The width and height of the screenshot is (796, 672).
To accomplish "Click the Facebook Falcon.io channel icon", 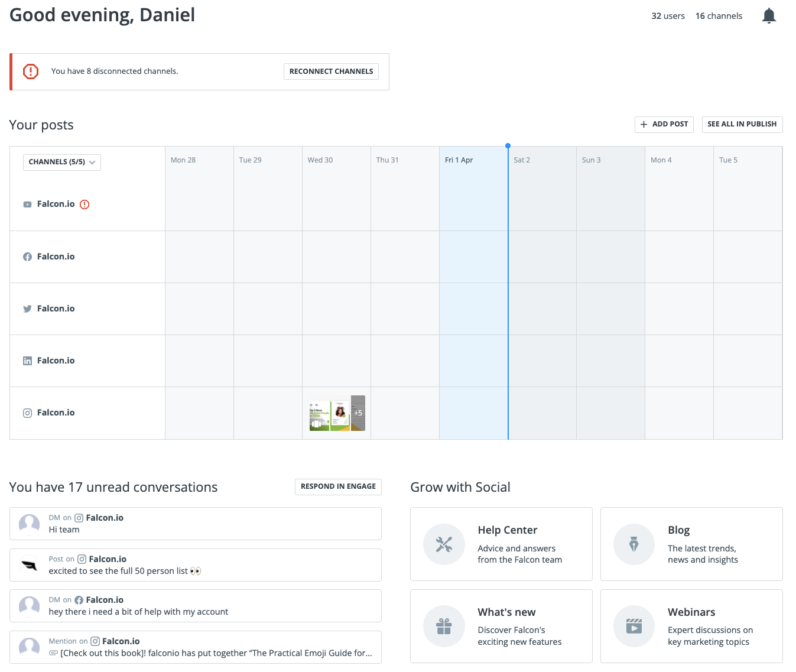I will pyautogui.click(x=27, y=257).
